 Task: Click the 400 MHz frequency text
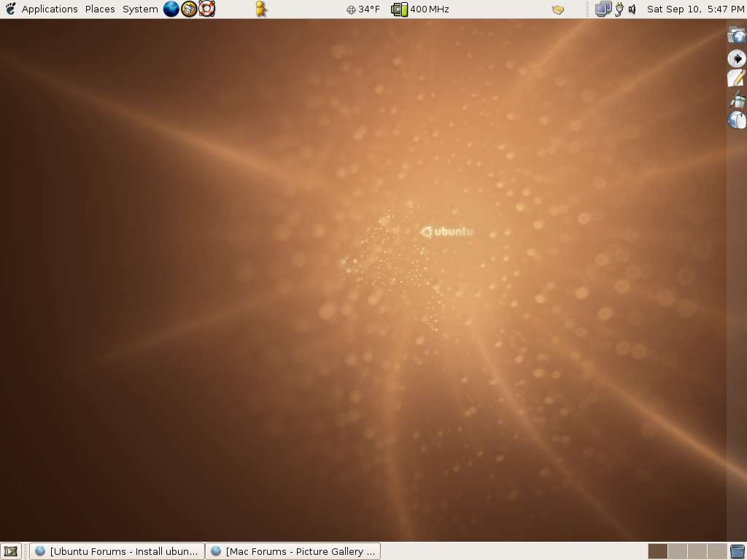(429, 9)
